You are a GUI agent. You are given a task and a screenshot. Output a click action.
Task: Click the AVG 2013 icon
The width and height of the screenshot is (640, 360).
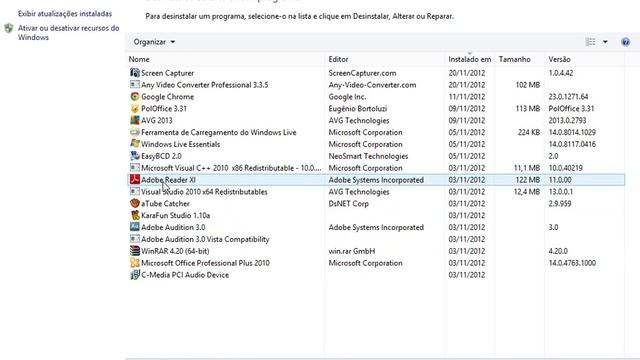pyautogui.click(x=135, y=120)
